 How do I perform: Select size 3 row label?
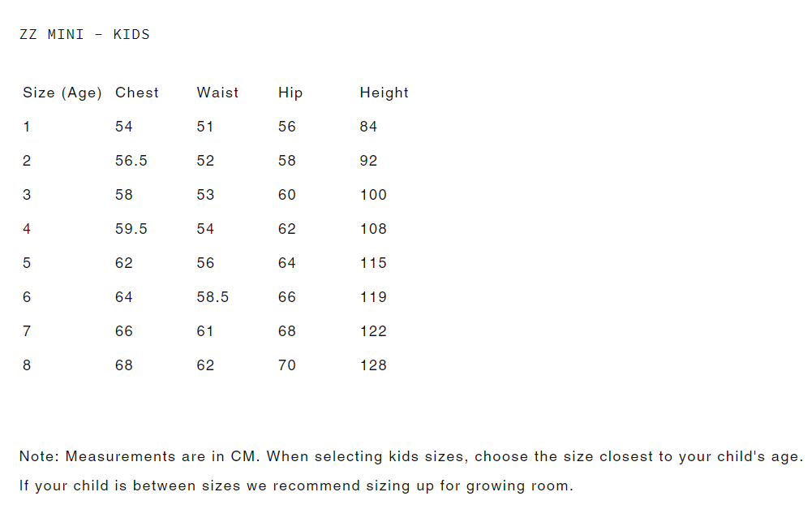27,195
